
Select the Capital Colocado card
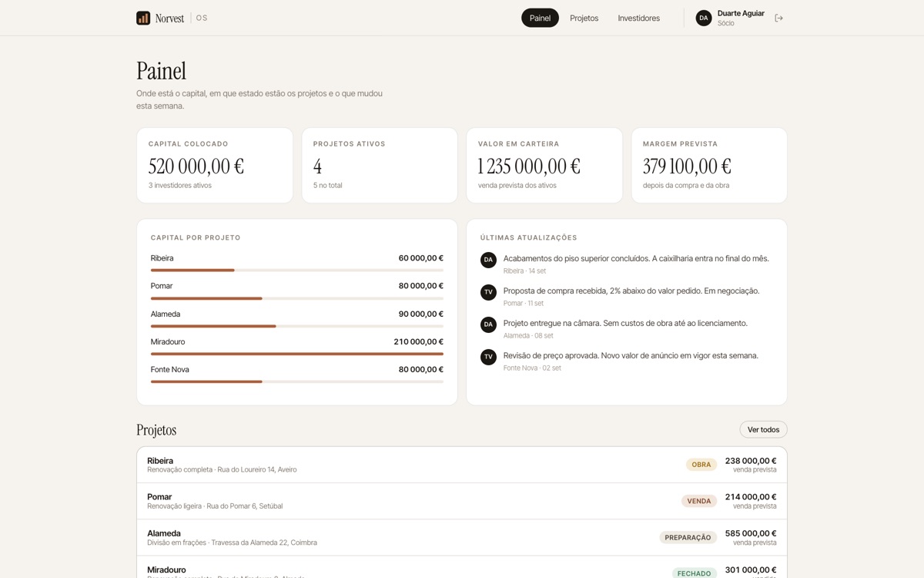coord(215,165)
